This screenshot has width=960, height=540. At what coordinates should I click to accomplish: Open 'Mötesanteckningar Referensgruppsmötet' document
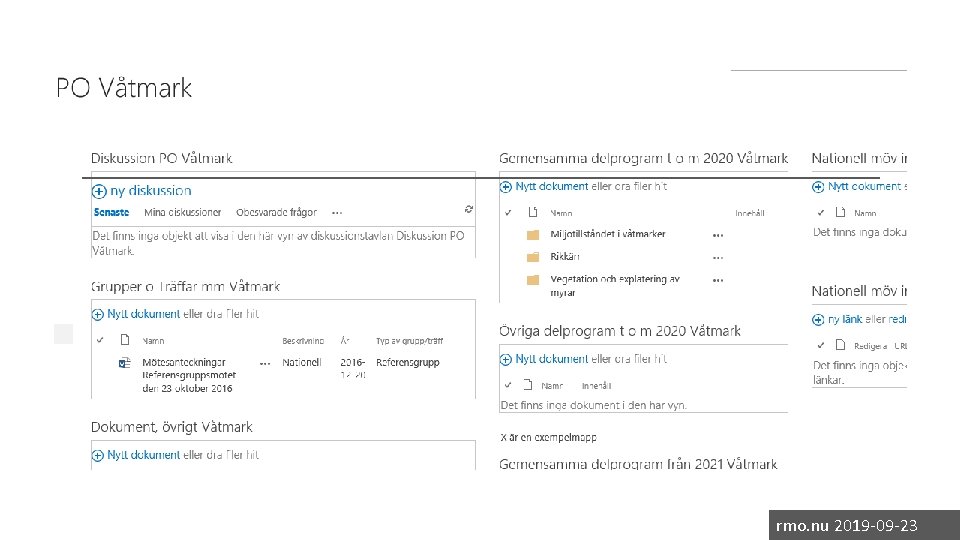click(x=189, y=375)
